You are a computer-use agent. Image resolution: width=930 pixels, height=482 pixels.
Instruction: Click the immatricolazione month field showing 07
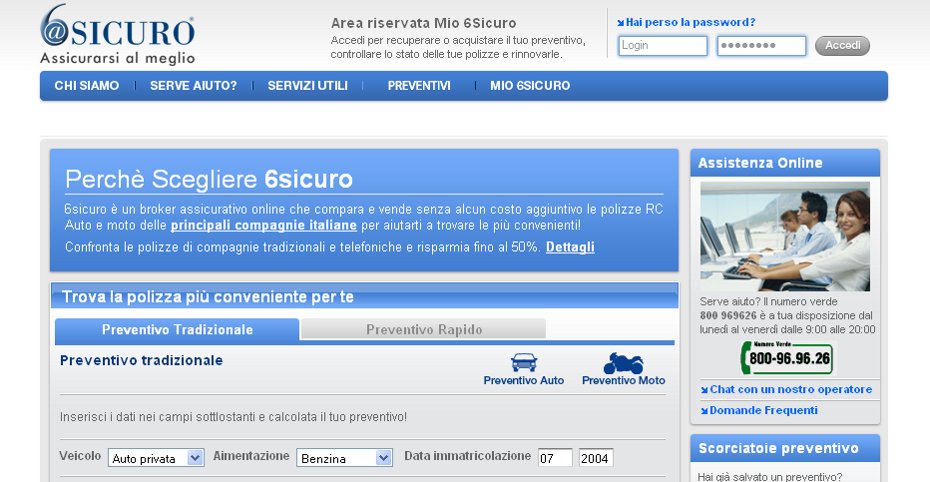point(555,458)
